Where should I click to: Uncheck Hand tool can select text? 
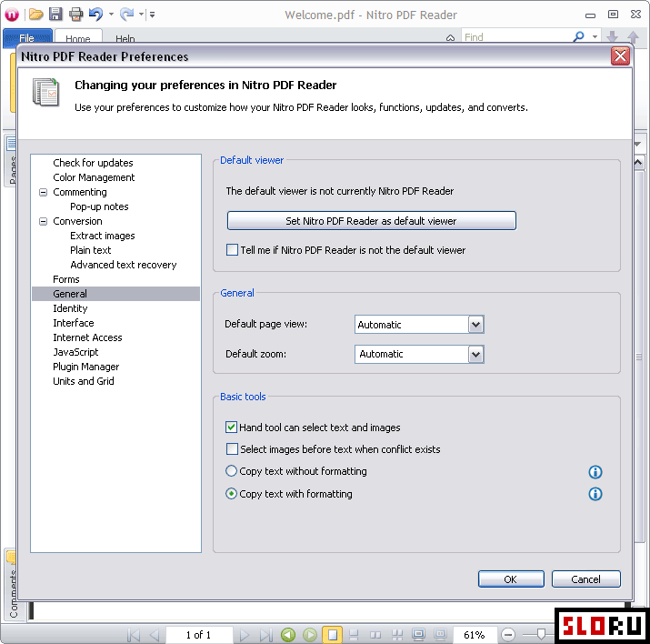(231, 427)
